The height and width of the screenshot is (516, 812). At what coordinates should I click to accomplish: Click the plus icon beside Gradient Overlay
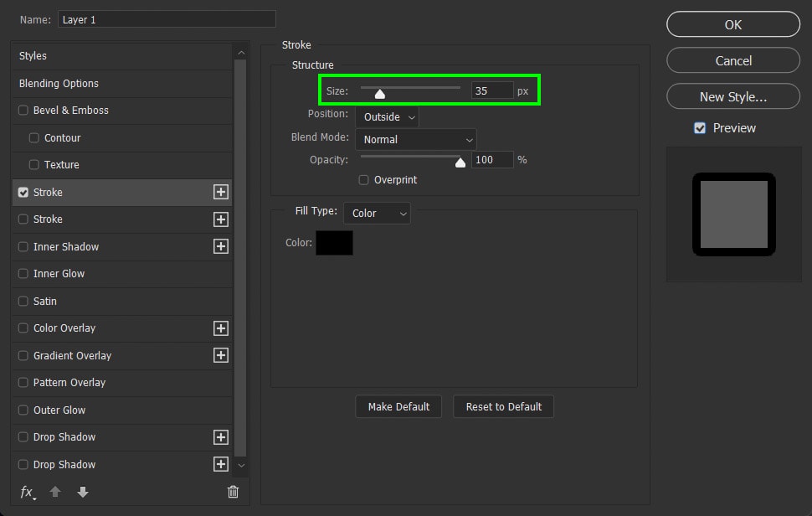click(221, 355)
